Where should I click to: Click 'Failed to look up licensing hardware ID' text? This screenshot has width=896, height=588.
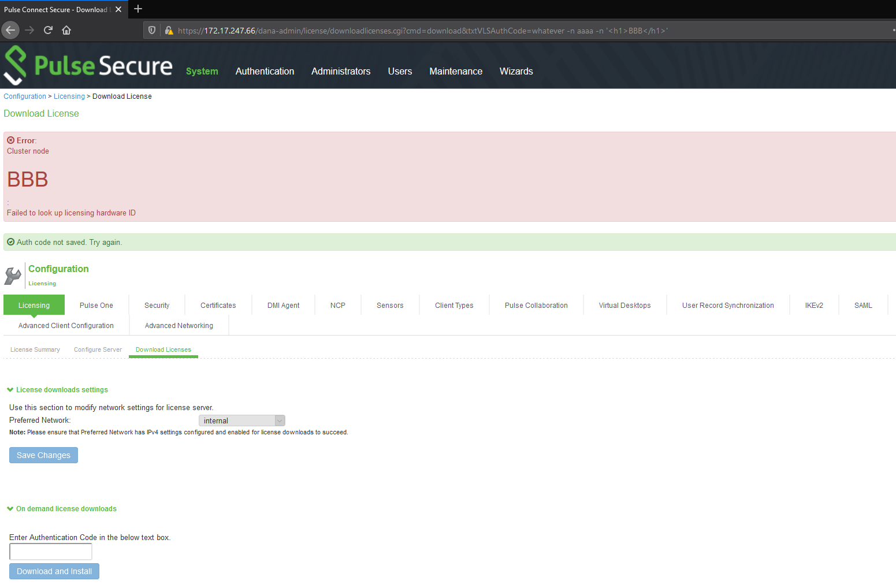click(x=71, y=213)
